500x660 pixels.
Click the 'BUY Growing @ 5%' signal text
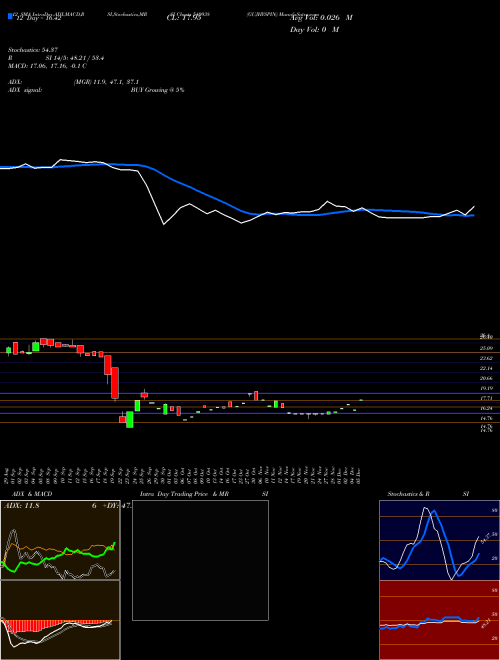pyautogui.click(x=157, y=90)
